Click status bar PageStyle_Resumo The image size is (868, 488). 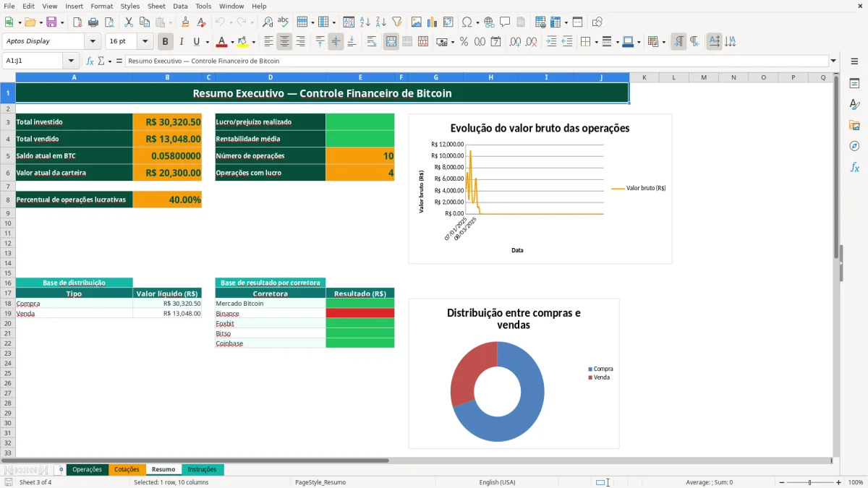(320, 482)
